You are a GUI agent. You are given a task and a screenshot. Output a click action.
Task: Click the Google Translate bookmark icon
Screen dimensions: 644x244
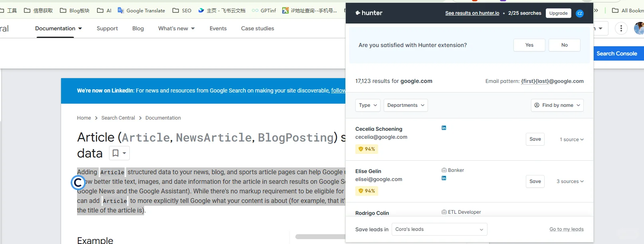click(x=121, y=10)
